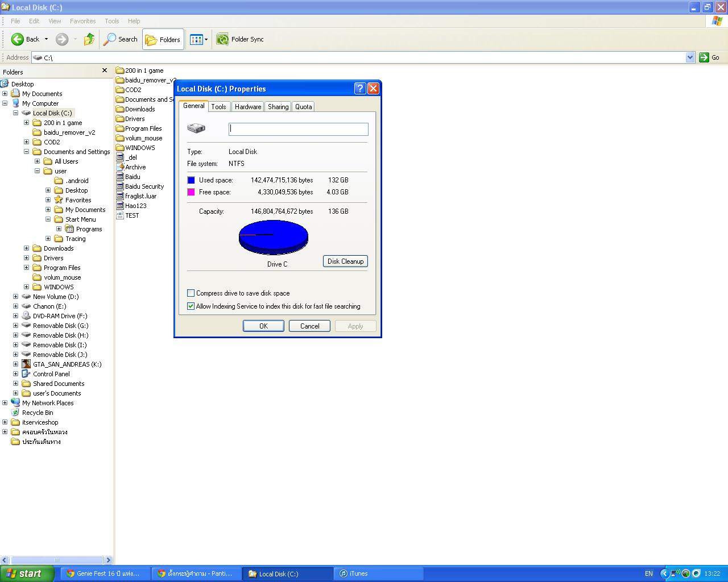Uncheck Allow Indexing Service checkbox
Viewport: 728px width, 582px height.
click(x=191, y=306)
